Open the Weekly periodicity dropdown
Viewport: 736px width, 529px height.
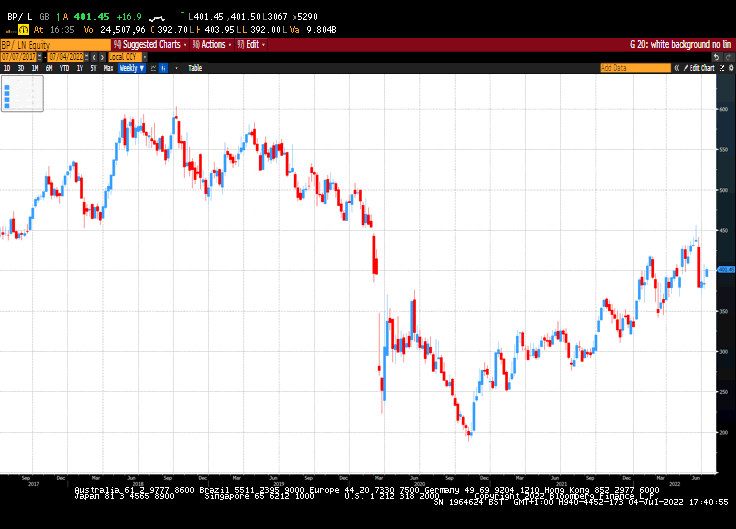(131, 68)
